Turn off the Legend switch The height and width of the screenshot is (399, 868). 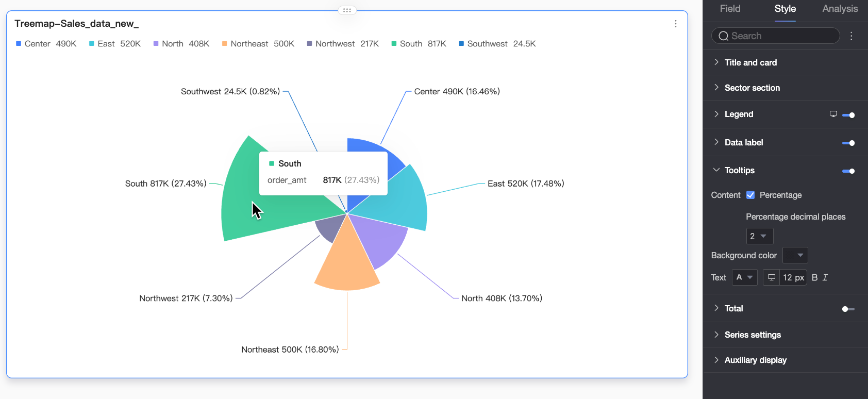(848, 115)
